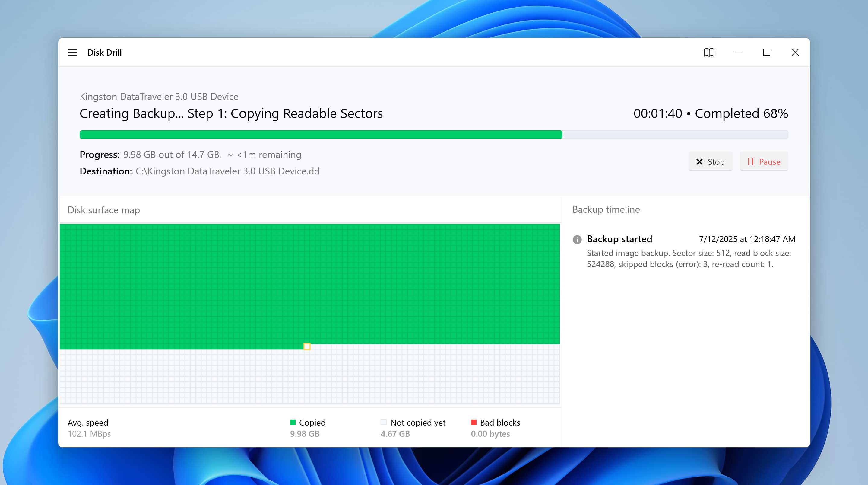Image resolution: width=868 pixels, height=485 pixels.
Task: Open the help book icon in title bar
Action: (x=709, y=53)
